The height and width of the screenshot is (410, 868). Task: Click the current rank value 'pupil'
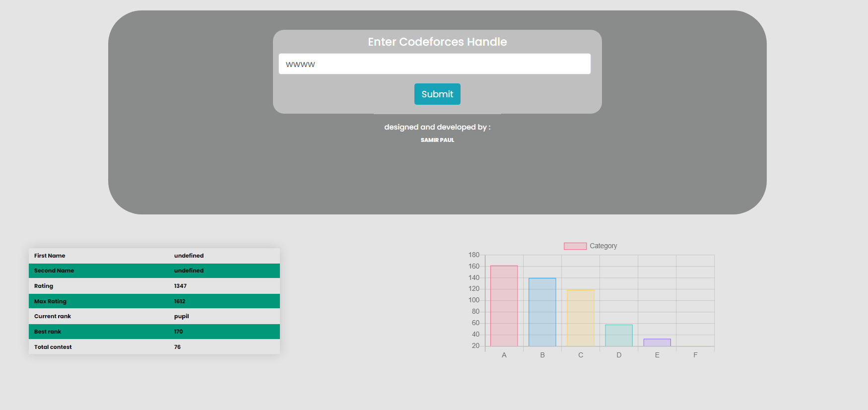(182, 317)
